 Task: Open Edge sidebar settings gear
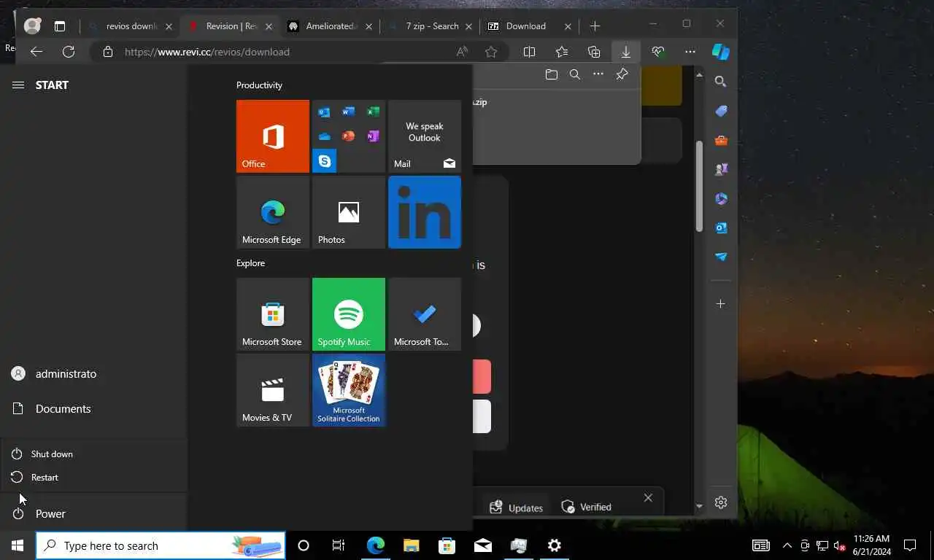point(721,502)
